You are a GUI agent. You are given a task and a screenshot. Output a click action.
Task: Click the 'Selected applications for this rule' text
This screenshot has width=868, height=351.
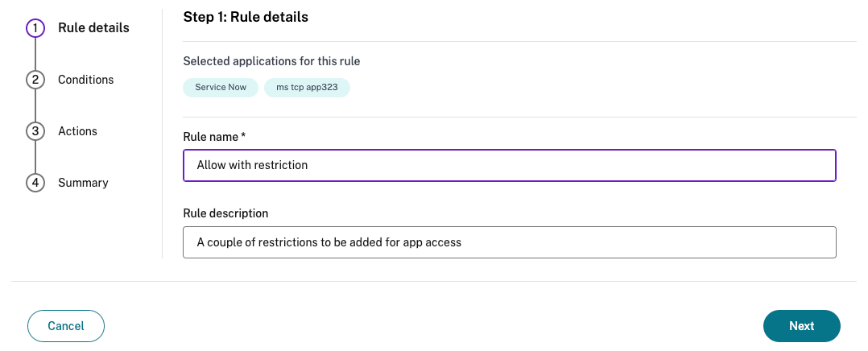tap(271, 61)
